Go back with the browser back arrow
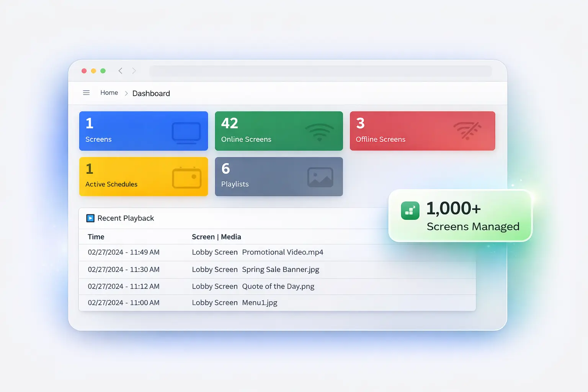 (120, 71)
